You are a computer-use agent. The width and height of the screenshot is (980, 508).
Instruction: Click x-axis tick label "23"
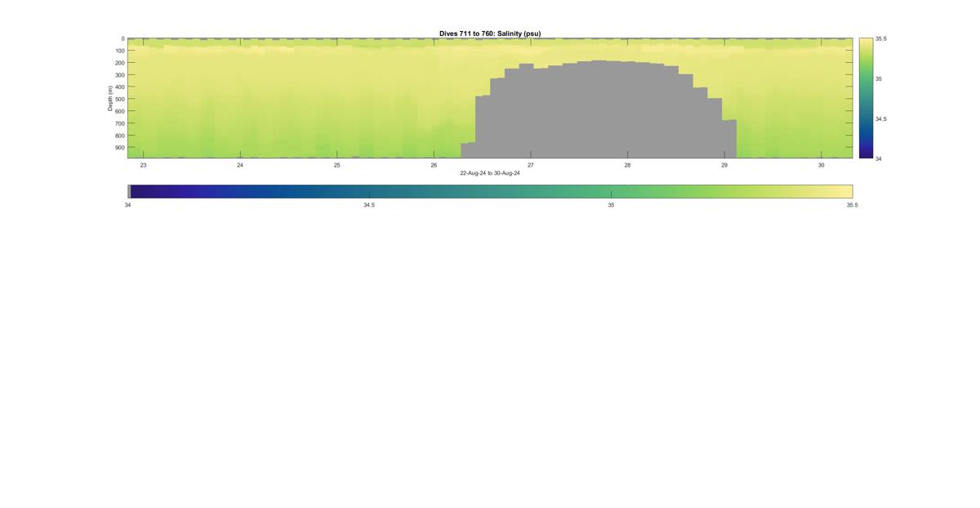pyautogui.click(x=143, y=165)
